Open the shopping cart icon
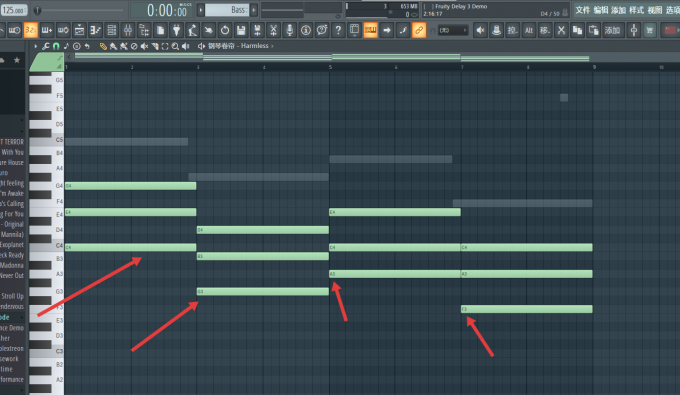This screenshot has width=680, height=395. point(649,30)
